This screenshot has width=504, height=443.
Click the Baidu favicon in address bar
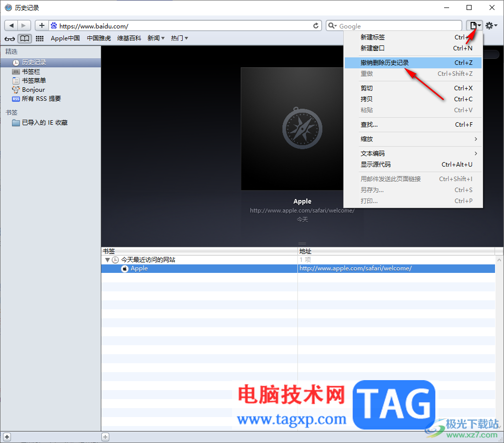54,25
